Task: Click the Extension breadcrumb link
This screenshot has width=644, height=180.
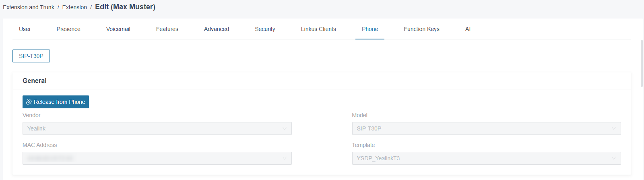Action: tap(74, 7)
